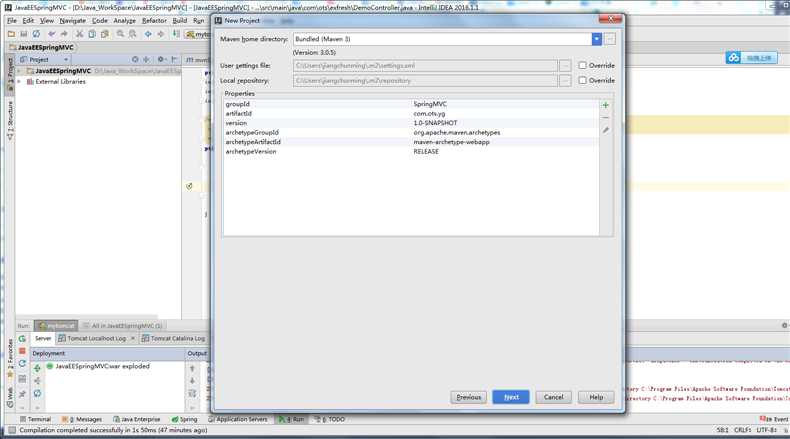Open the Project panel gear settings
This screenshot has width=790, height=439.
click(161, 59)
